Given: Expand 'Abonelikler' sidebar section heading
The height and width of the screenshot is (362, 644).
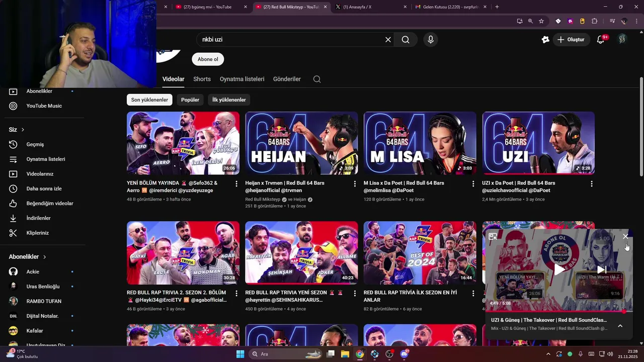Looking at the screenshot, I should coord(28,257).
